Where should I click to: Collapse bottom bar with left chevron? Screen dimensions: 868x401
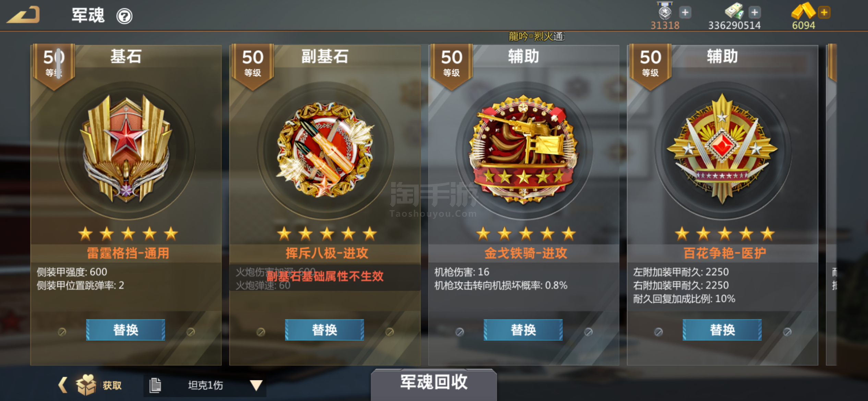63,385
